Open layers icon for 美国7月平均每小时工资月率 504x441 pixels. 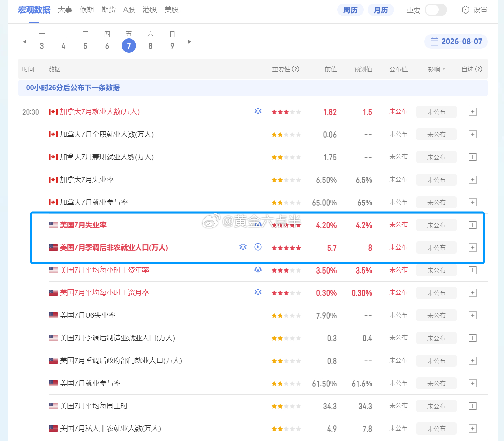(258, 292)
